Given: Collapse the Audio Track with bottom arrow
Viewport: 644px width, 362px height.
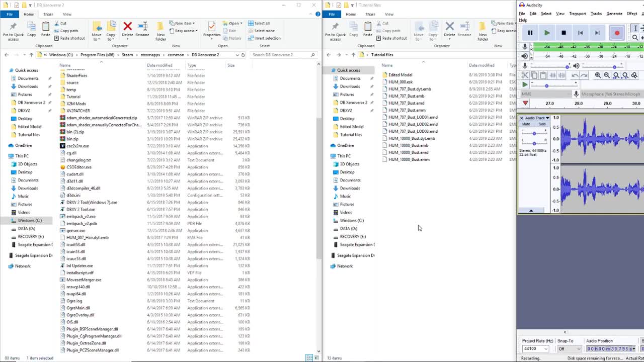Looking at the screenshot, I should pyautogui.click(x=531, y=211).
